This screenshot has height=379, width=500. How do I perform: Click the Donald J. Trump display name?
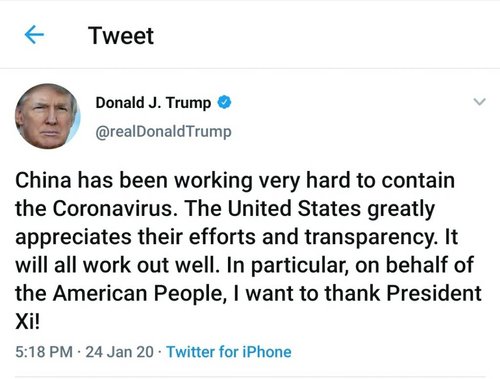(x=153, y=103)
